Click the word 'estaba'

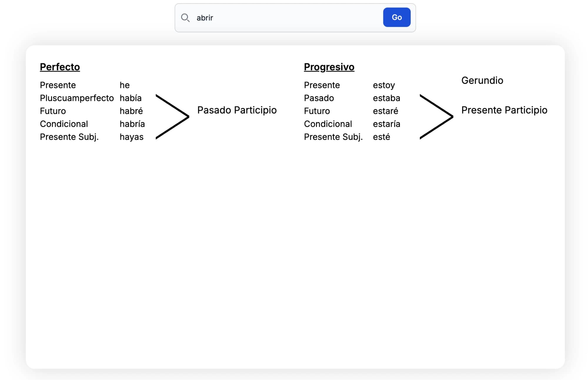pos(387,98)
